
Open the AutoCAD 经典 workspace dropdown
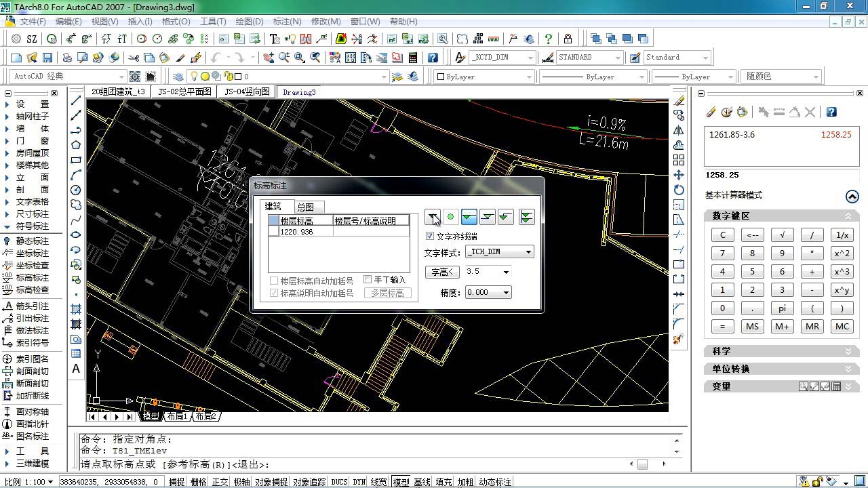(x=68, y=77)
